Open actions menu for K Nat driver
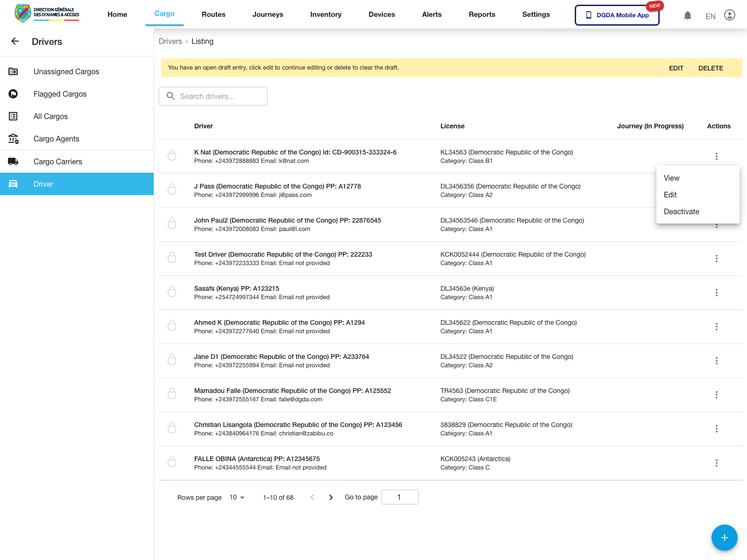 tap(716, 156)
